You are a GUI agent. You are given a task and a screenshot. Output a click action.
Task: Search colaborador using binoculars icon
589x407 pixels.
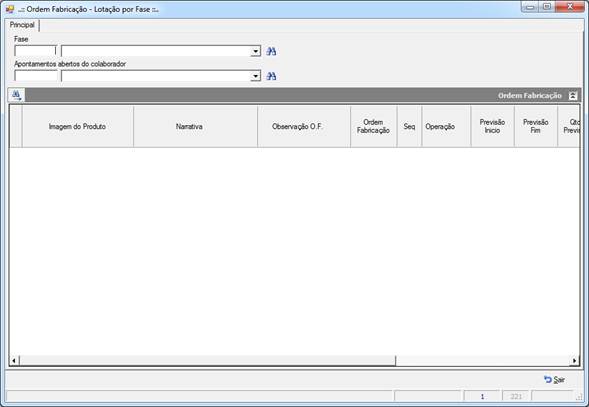[x=271, y=76]
